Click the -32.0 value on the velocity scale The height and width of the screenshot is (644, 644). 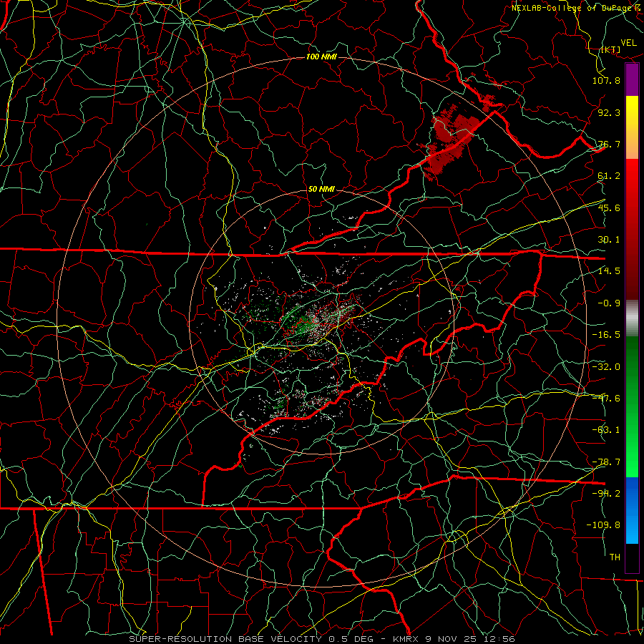coord(606,367)
